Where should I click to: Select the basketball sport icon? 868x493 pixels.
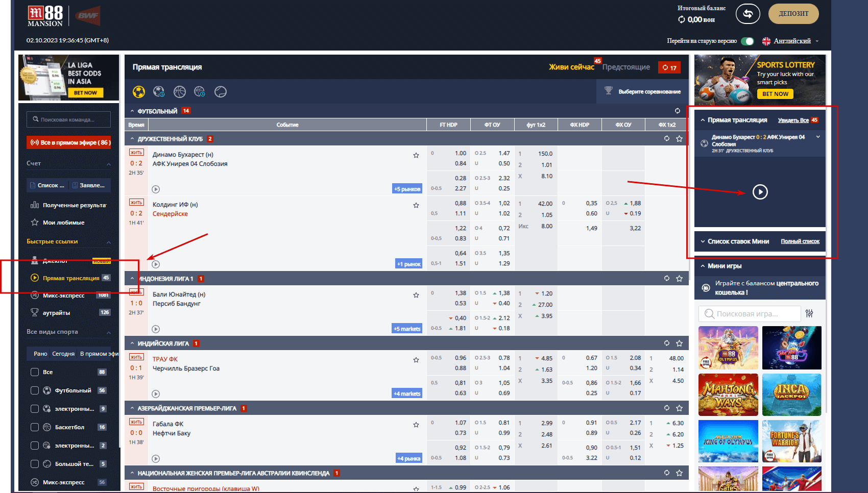pyautogui.click(x=180, y=92)
